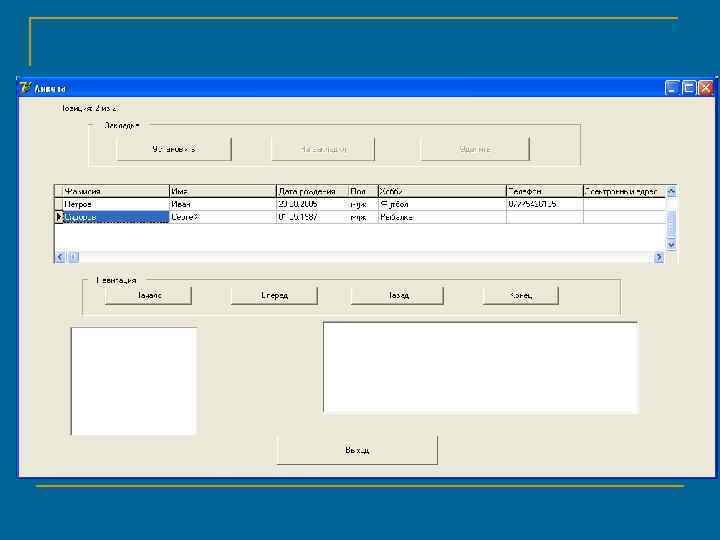Click the greyed Удаление button
This screenshot has height=540, width=720.
(475, 149)
